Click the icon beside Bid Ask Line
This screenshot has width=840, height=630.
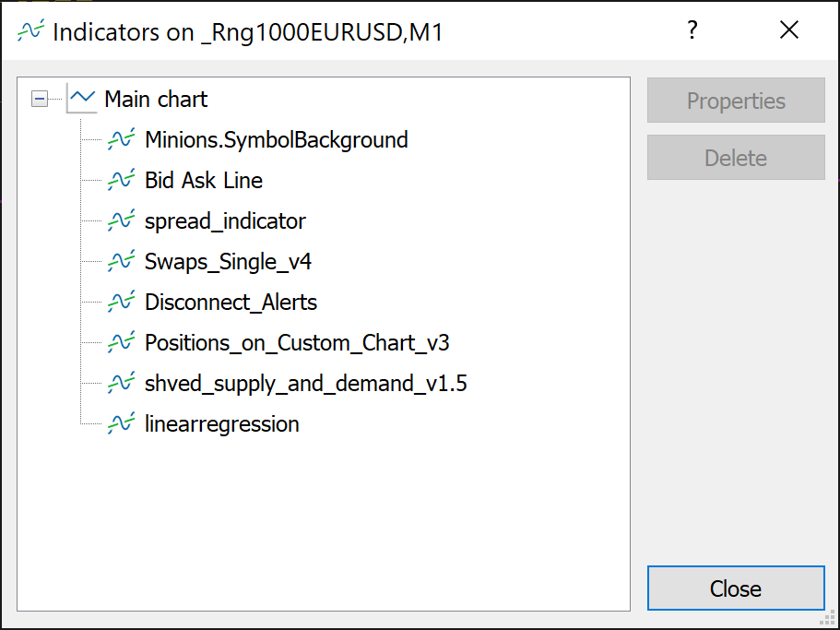tap(121, 181)
